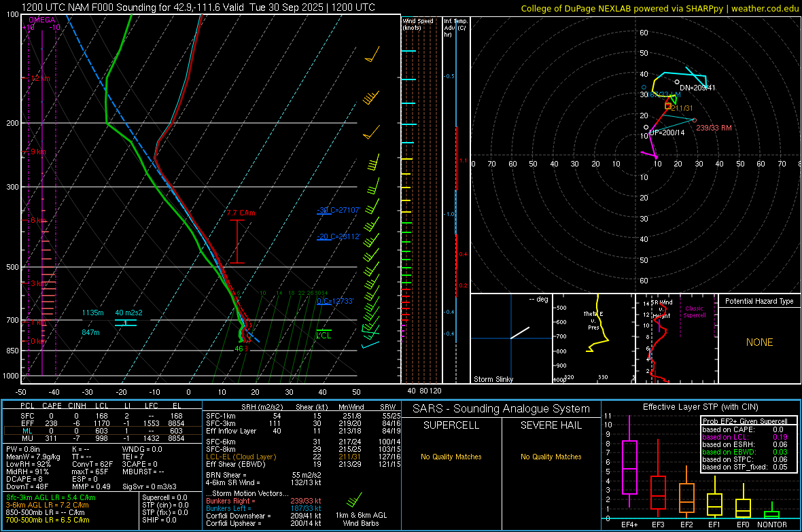
Task: Click the 0 C=12733' level label
Action: [335, 301]
